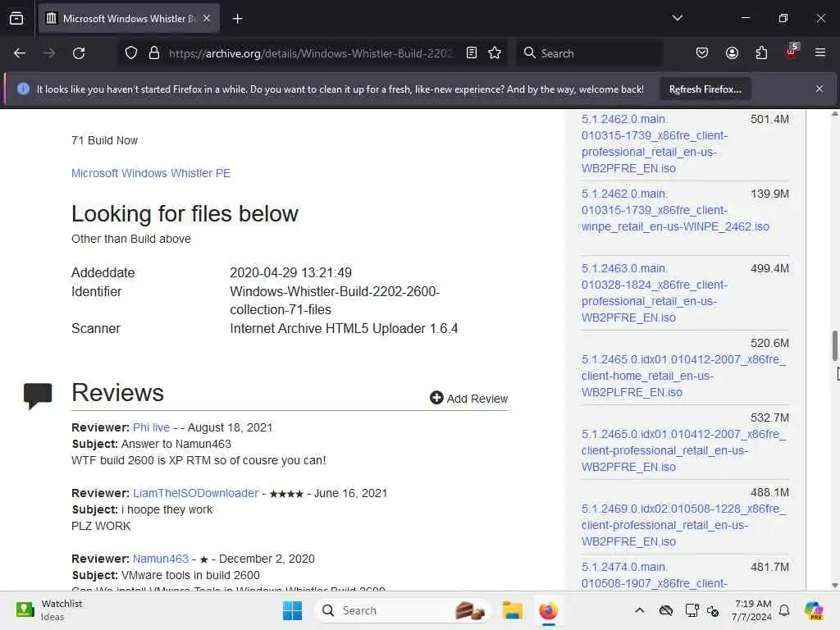
Task: Open tracking protection shield icon
Action: [x=131, y=53]
